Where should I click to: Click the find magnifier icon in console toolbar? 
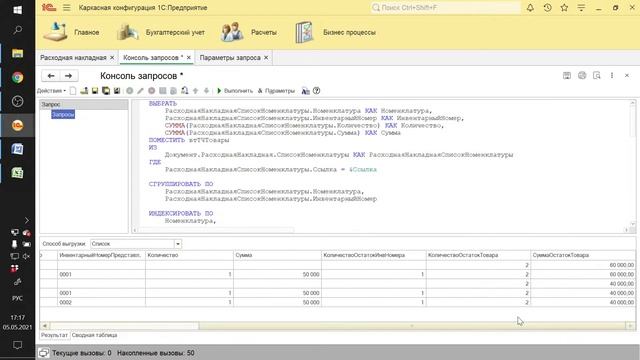coord(184,91)
